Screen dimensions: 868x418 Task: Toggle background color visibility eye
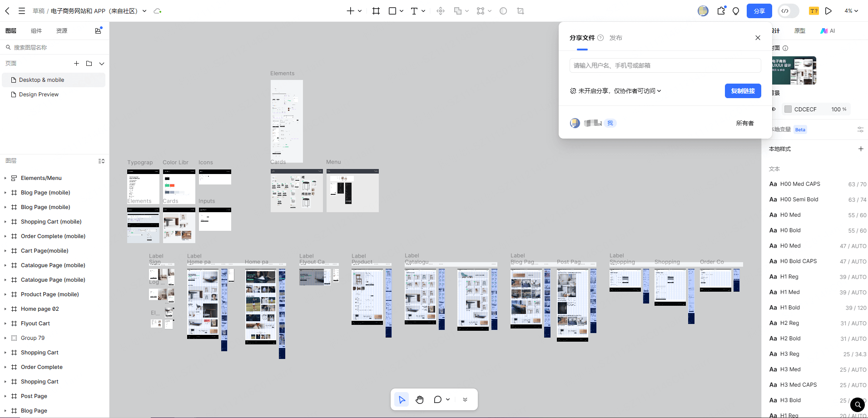pos(774,109)
